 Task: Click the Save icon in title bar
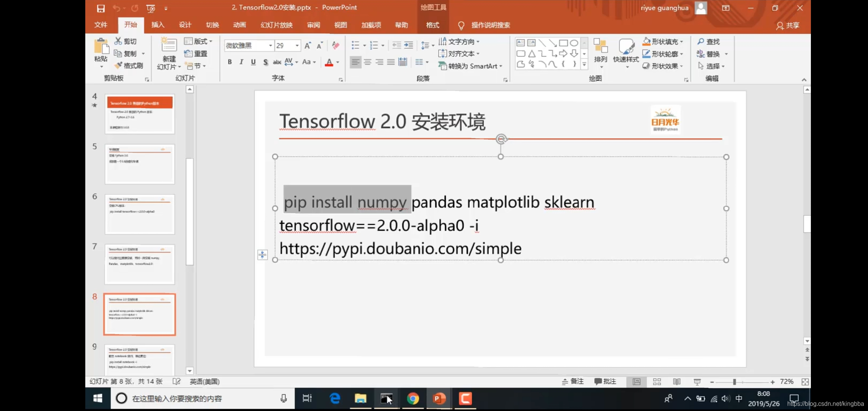101,8
